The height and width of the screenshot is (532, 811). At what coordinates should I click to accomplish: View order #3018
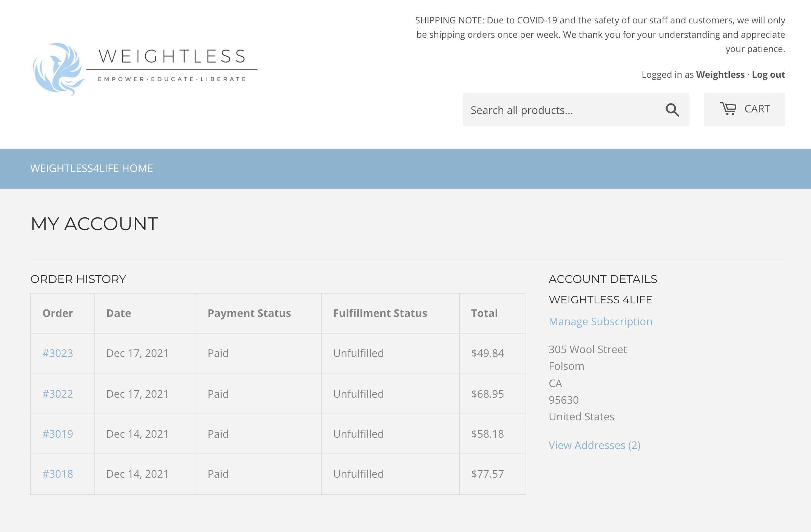(x=58, y=474)
